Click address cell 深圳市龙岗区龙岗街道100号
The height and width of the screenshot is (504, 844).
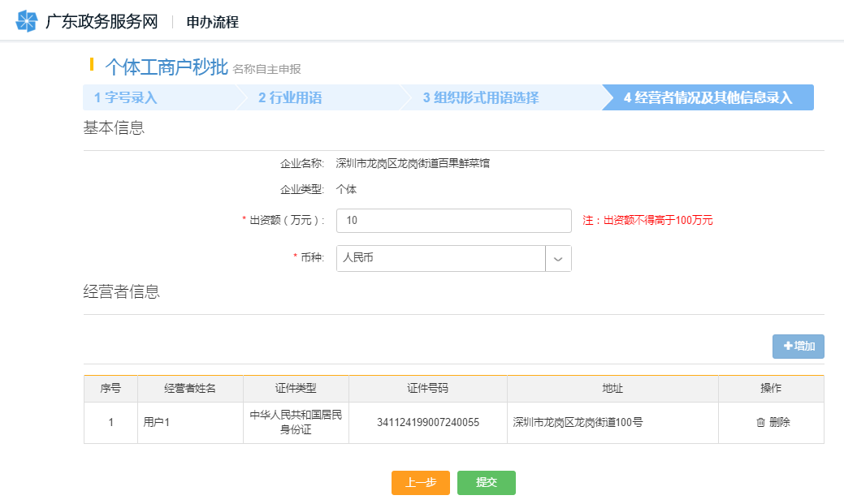pos(578,422)
